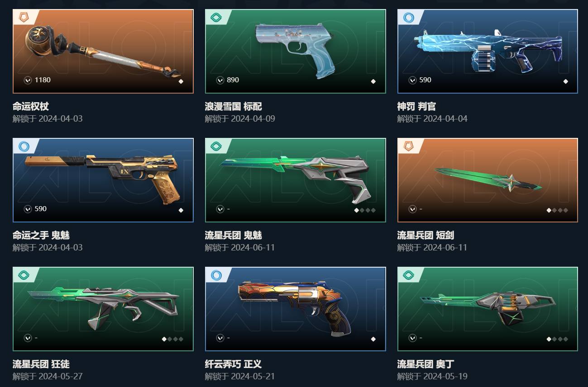Image resolution: width=588 pixels, height=387 pixels.
Task: Click level diamonds on 流星兵团 狂徒 card
Action: click(x=172, y=339)
